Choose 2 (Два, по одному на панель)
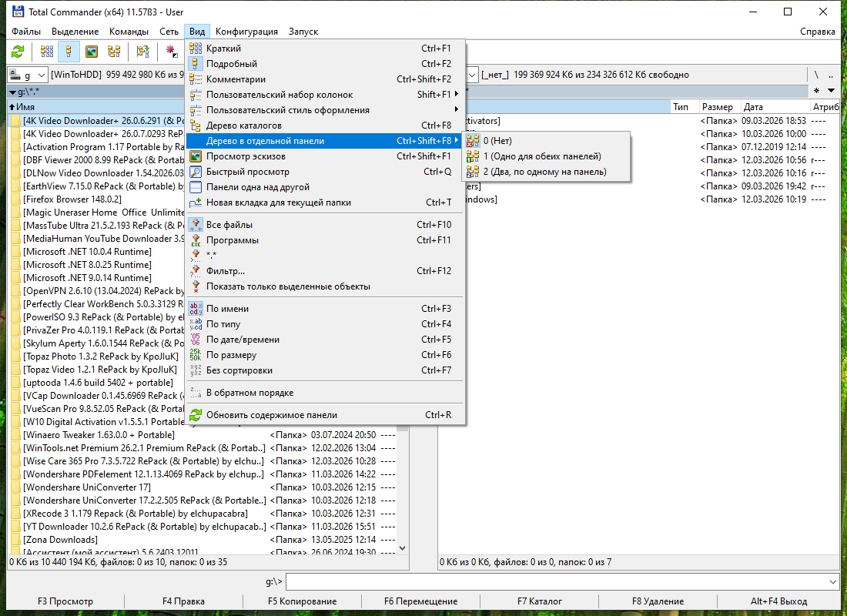The image size is (847, 616). pos(546,172)
